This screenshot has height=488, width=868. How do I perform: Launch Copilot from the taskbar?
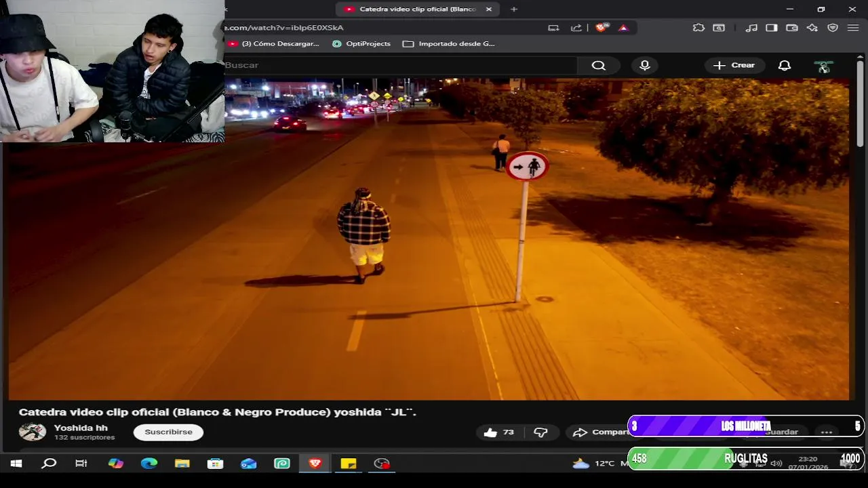point(116,464)
